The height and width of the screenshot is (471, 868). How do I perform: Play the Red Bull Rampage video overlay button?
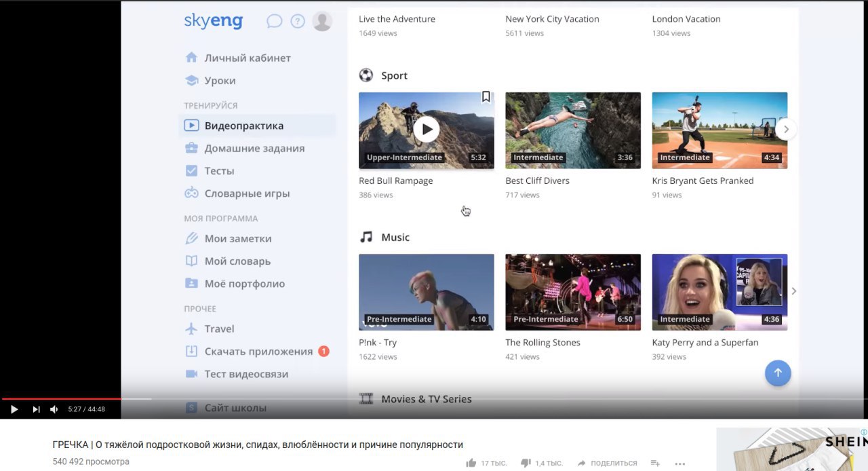pyautogui.click(x=426, y=129)
